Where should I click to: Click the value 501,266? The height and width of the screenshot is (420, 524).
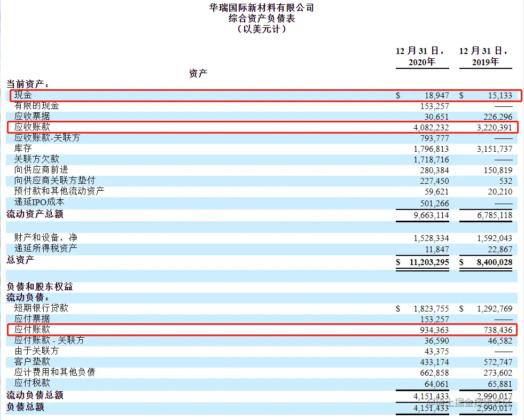point(434,204)
